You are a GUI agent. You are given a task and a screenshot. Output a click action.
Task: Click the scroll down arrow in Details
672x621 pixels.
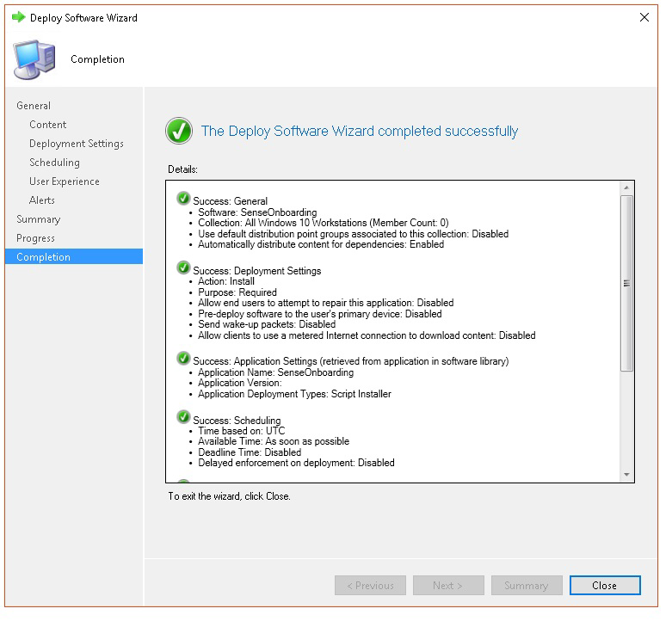coord(626,475)
